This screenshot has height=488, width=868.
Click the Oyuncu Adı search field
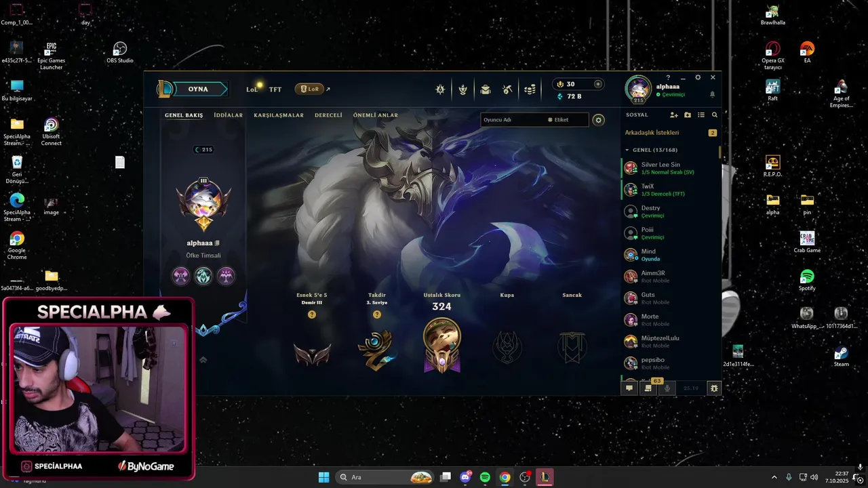point(512,120)
